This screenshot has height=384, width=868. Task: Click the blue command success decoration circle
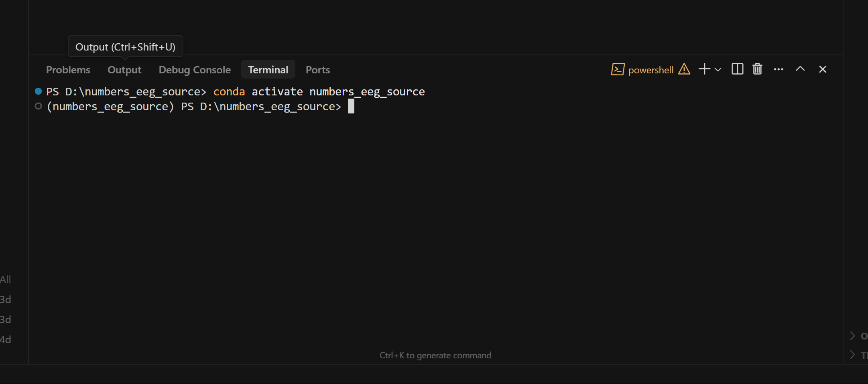[x=38, y=91]
